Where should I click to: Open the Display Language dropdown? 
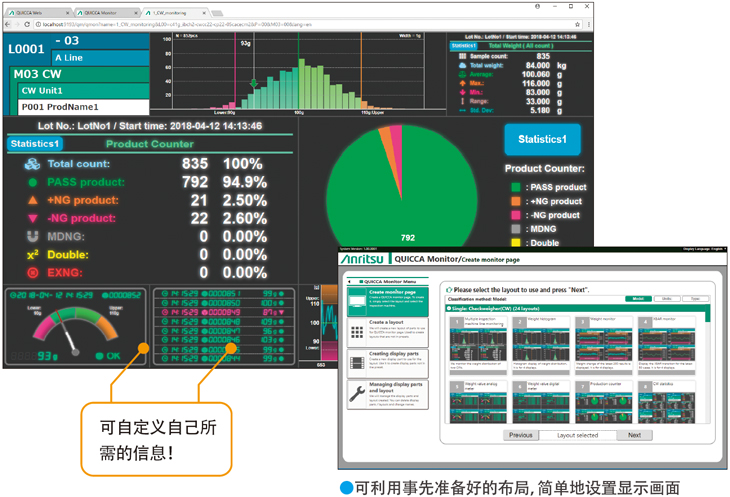point(704,249)
